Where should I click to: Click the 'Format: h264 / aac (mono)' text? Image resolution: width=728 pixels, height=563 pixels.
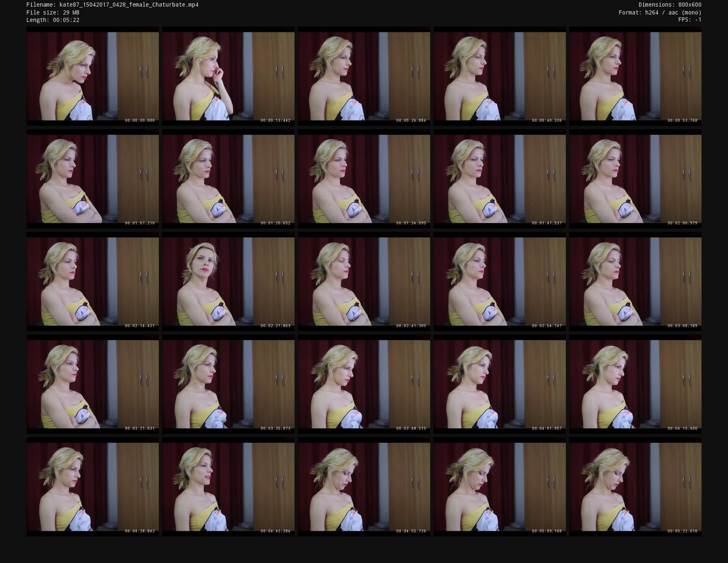pos(660,12)
